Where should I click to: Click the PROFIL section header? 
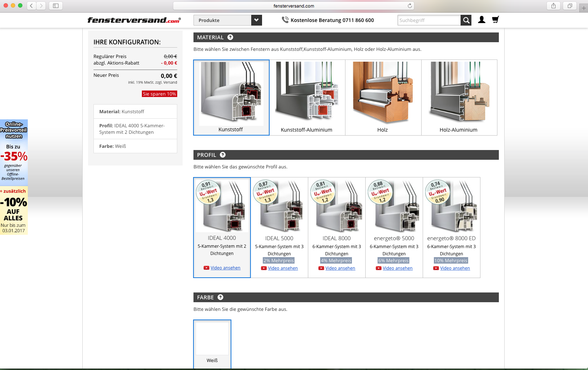(346, 155)
